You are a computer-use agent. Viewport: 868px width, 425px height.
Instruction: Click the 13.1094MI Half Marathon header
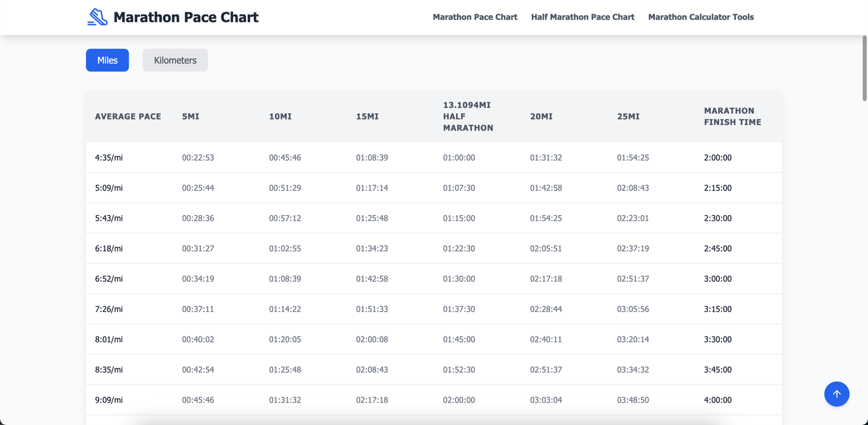point(468,116)
